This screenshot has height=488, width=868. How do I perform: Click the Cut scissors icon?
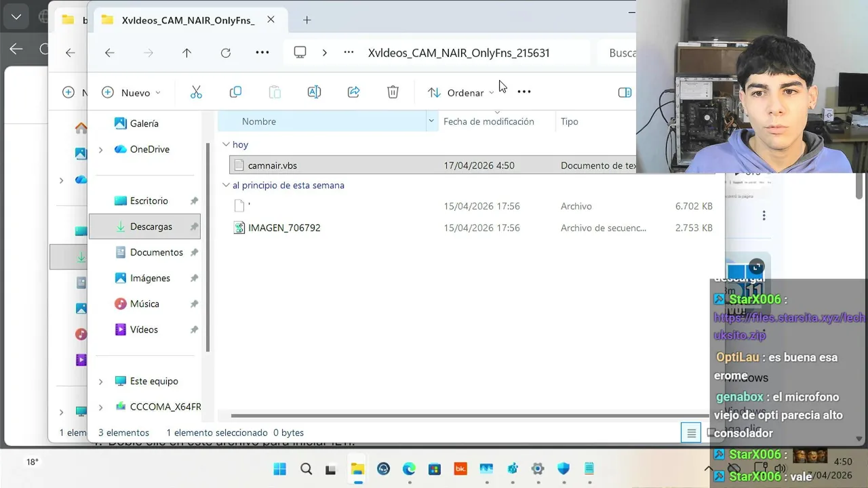[x=196, y=92]
